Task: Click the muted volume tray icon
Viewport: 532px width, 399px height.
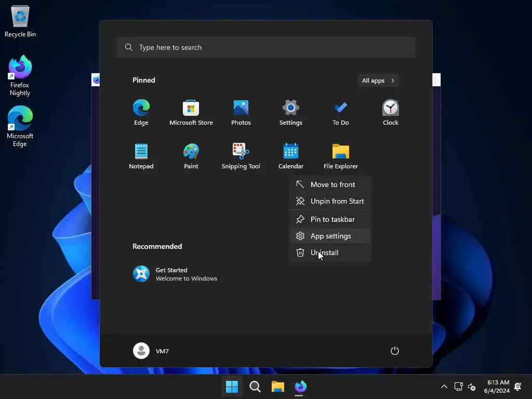Action: pos(472,387)
